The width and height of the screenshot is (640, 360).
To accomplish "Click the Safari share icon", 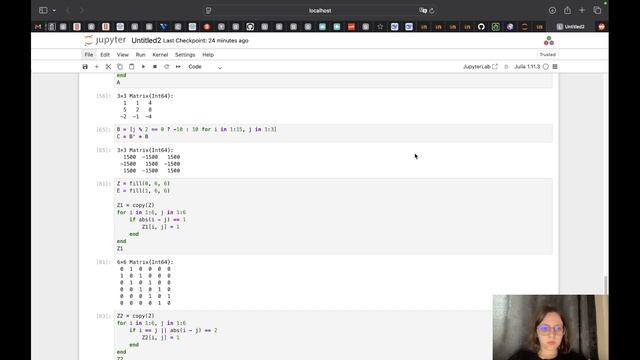I will (x=567, y=10).
